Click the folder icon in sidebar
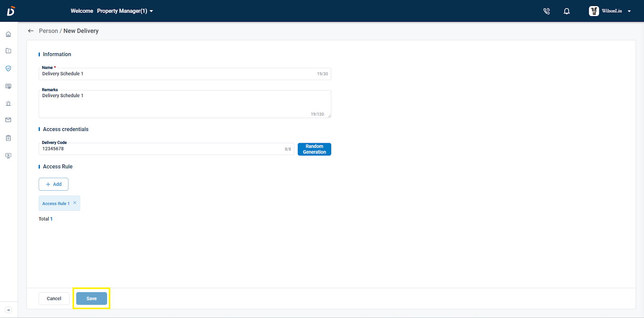The width and height of the screenshot is (644, 318). pos(8,51)
